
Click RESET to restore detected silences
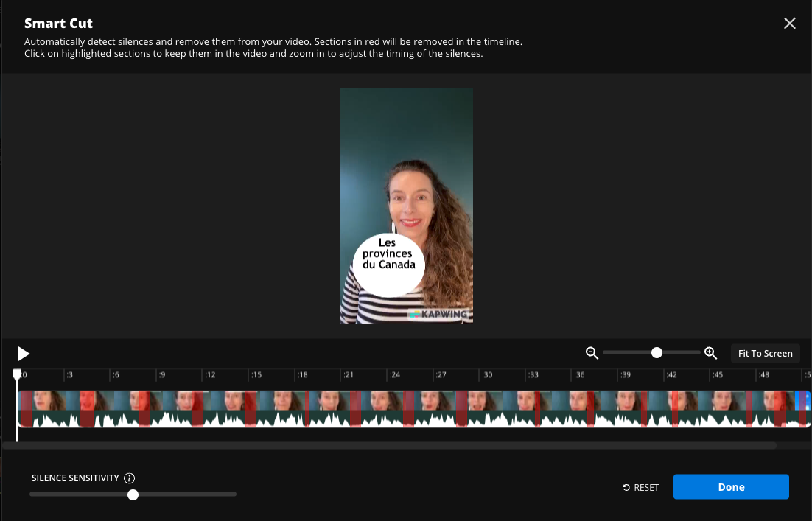[640, 487]
